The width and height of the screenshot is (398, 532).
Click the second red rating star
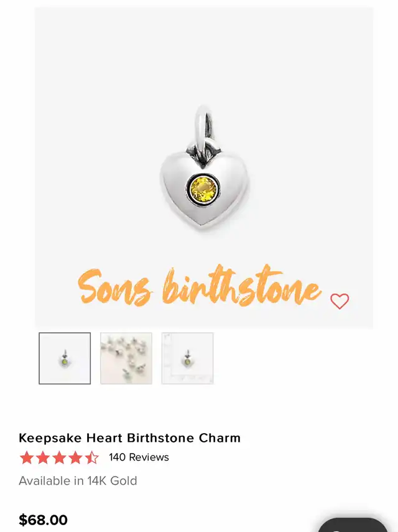pyautogui.click(x=43, y=457)
